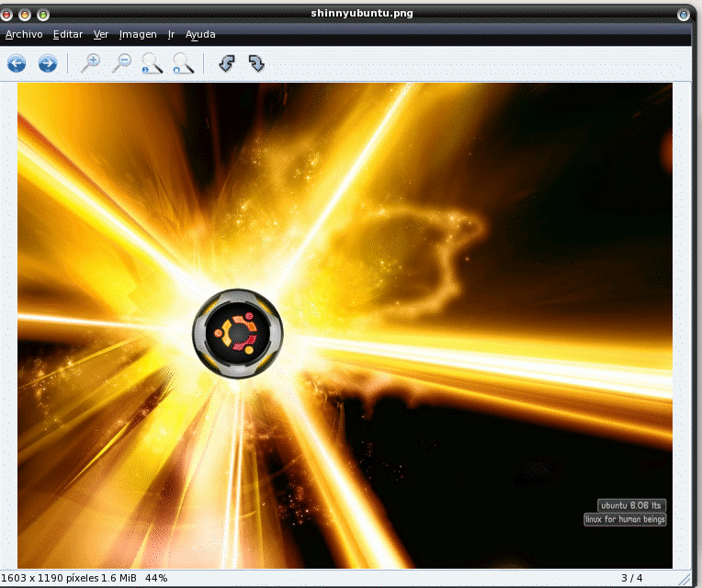Open the Imagen menu
The image size is (702, 588).
138,35
